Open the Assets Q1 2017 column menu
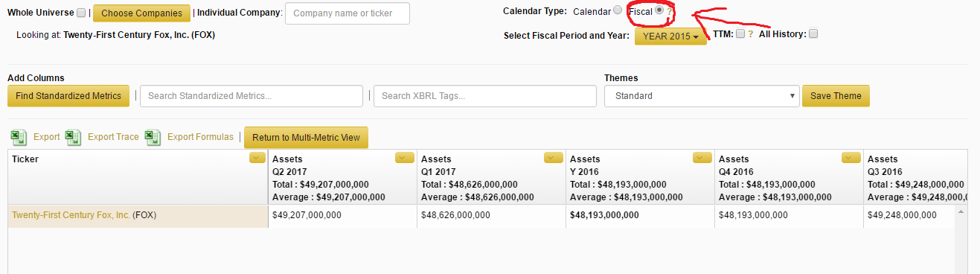This screenshot has width=980, height=274. click(x=554, y=157)
